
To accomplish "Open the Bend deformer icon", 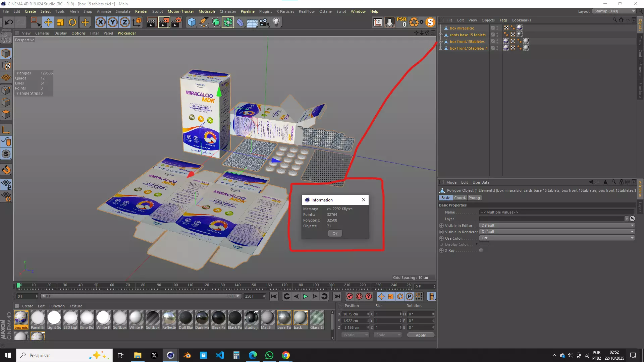I will click(240, 22).
